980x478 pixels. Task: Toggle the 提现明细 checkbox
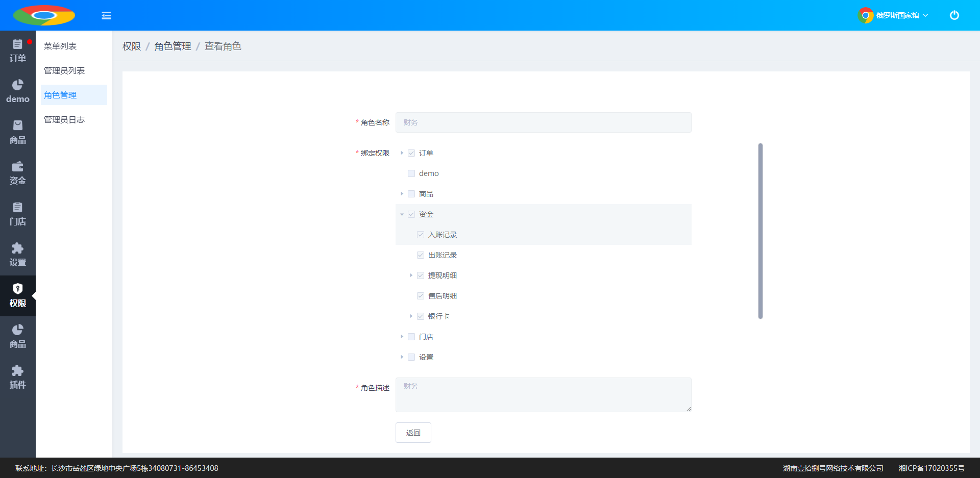click(x=421, y=275)
